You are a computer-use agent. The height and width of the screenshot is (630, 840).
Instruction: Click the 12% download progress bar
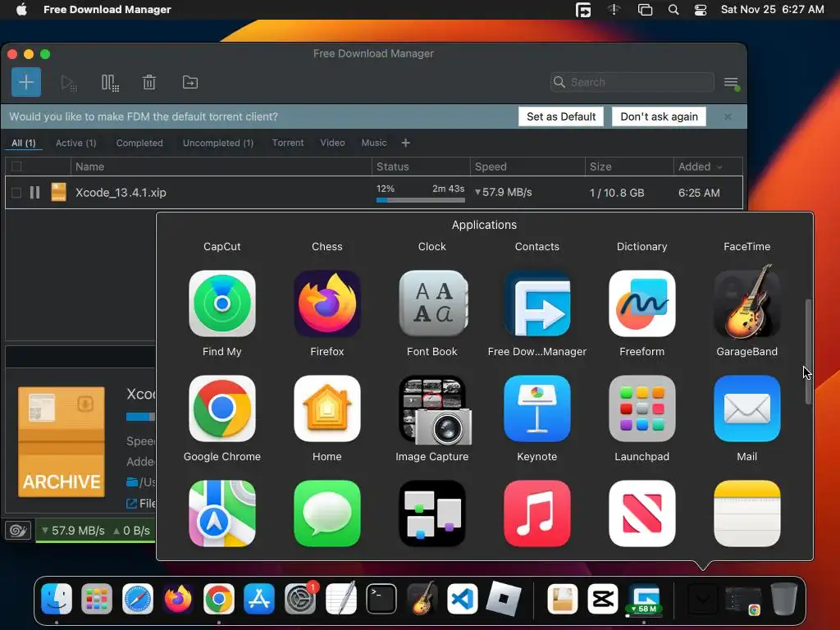pyautogui.click(x=421, y=200)
